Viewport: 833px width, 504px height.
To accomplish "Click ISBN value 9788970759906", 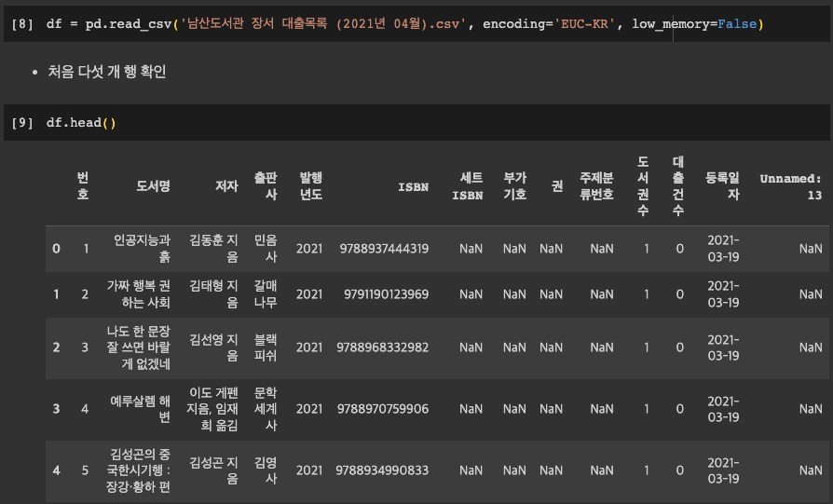I will pyautogui.click(x=383, y=409).
